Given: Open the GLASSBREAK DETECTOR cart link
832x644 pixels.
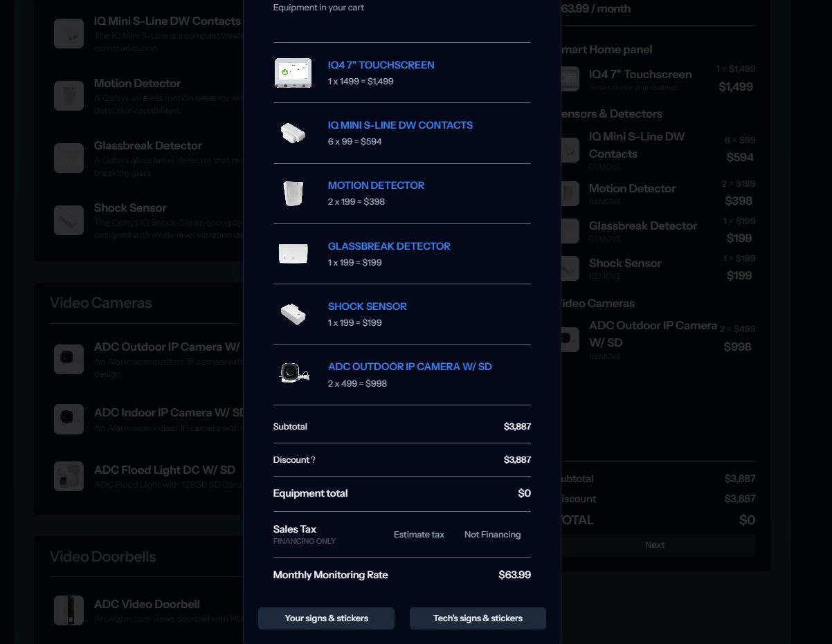Looking at the screenshot, I should [389, 246].
